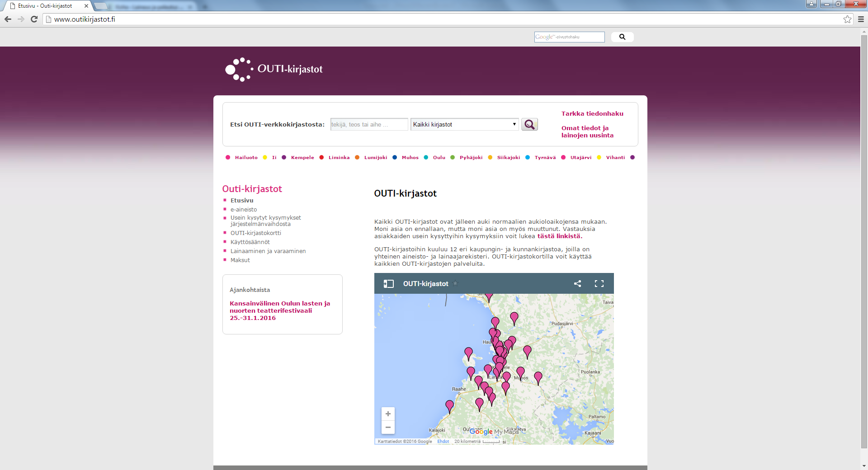The image size is (868, 470).
Task: Open Maksut page
Action: 240,260
